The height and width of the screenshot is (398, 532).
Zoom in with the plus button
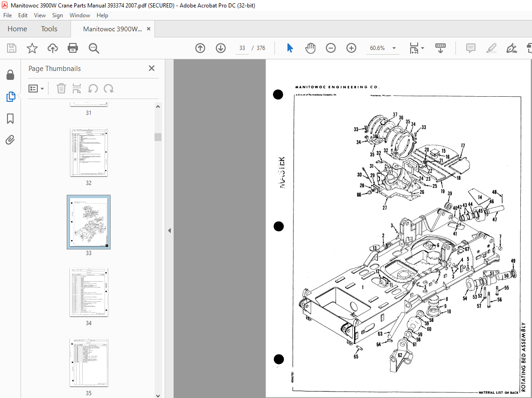(x=351, y=48)
